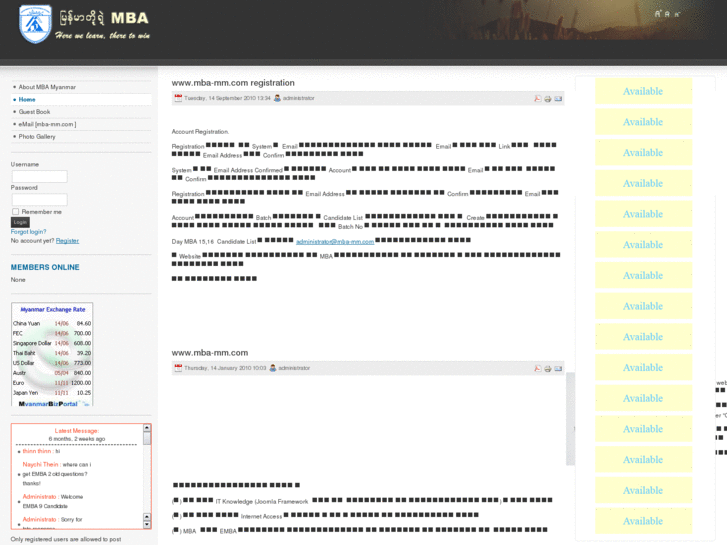Select the China Yuan exchange row
Image resolution: width=727 pixels, height=545 pixels.
(x=52, y=323)
